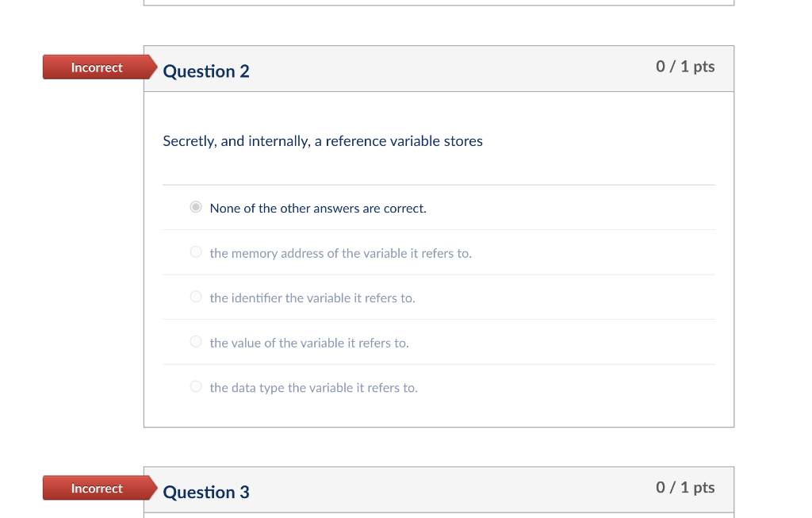
Task: Select 'the identifier the variable it refers to'
Action: (x=195, y=297)
